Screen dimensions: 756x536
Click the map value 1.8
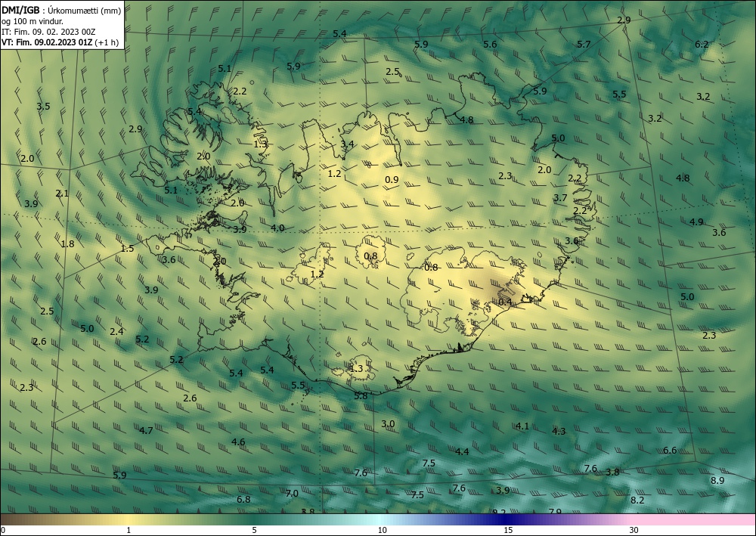click(x=68, y=244)
